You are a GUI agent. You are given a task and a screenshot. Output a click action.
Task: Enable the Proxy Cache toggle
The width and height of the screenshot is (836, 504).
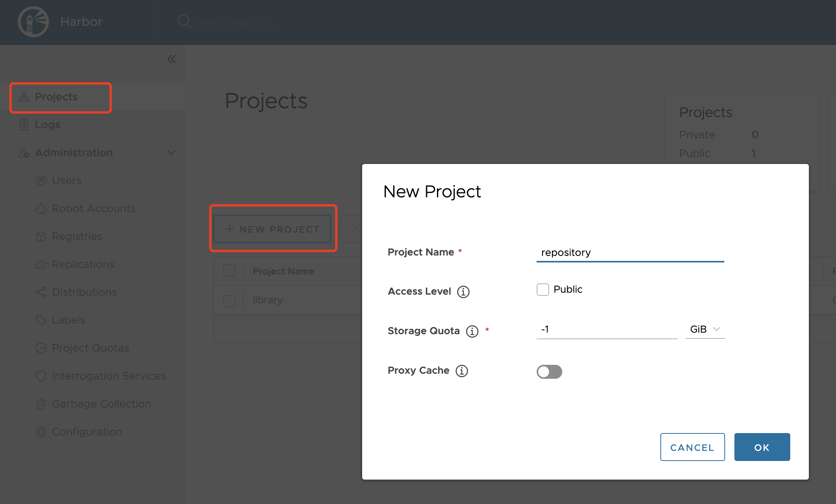549,371
